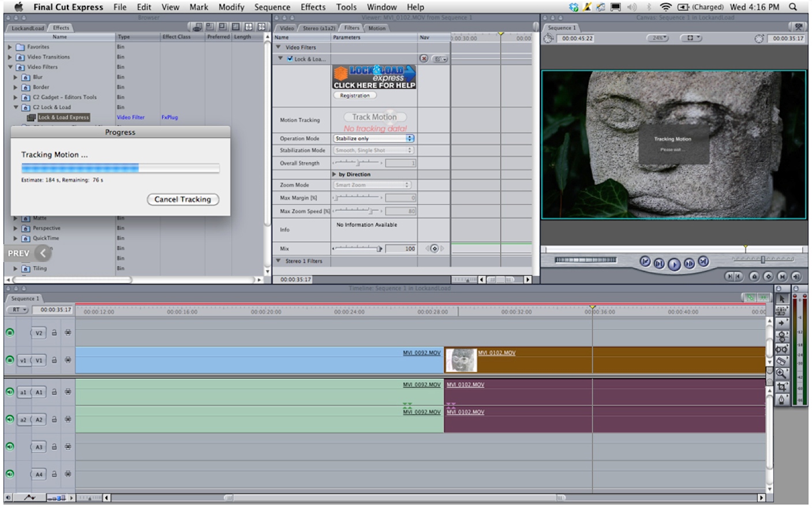This screenshot has width=812, height=508.
Task: Pick the Select Track Forward tool
Action: pos(782,323)
